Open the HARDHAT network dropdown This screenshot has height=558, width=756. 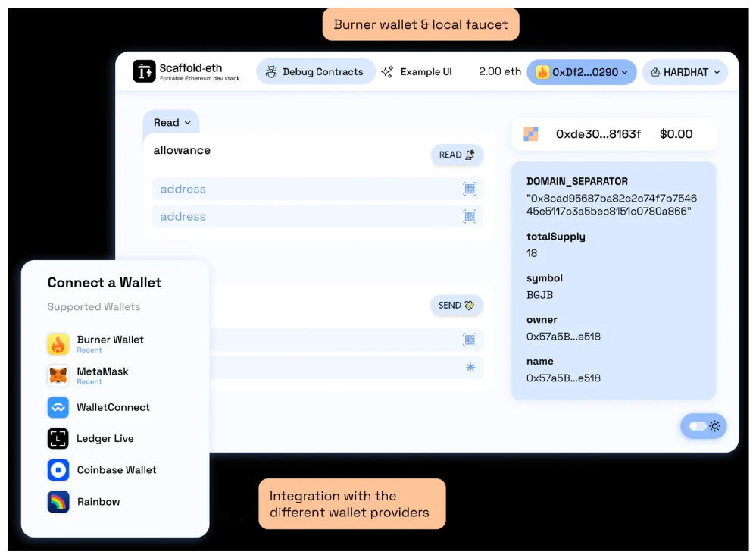coord(685,72)
